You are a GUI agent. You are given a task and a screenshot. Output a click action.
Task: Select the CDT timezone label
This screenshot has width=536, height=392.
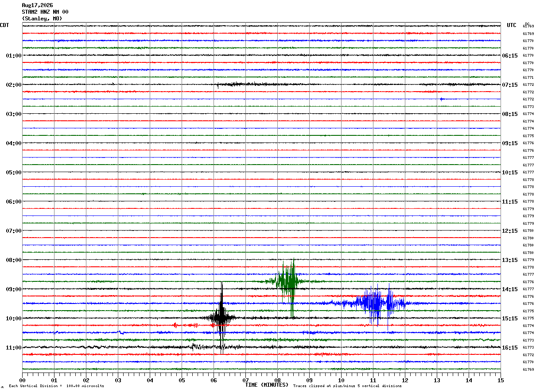coord(4,25)
